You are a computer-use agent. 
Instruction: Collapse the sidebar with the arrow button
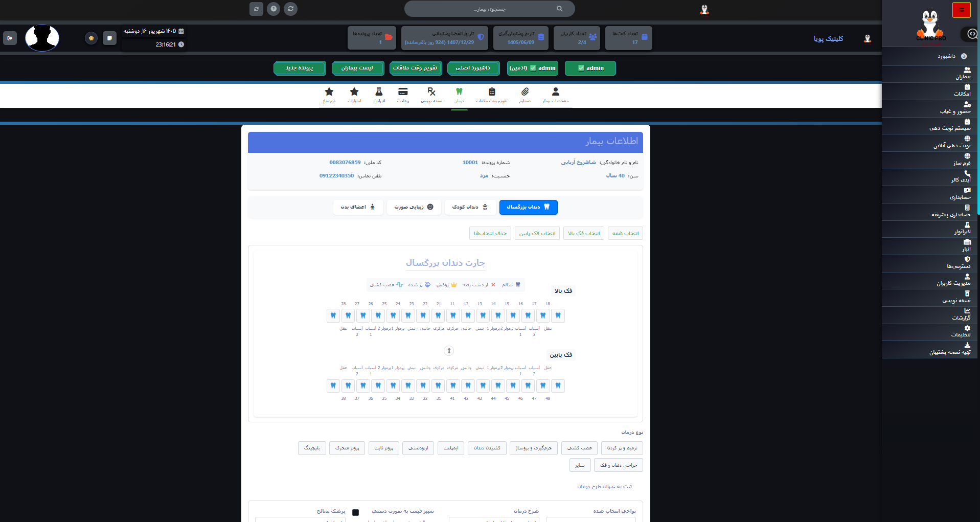pyautogui.click(x=972, y=34)
